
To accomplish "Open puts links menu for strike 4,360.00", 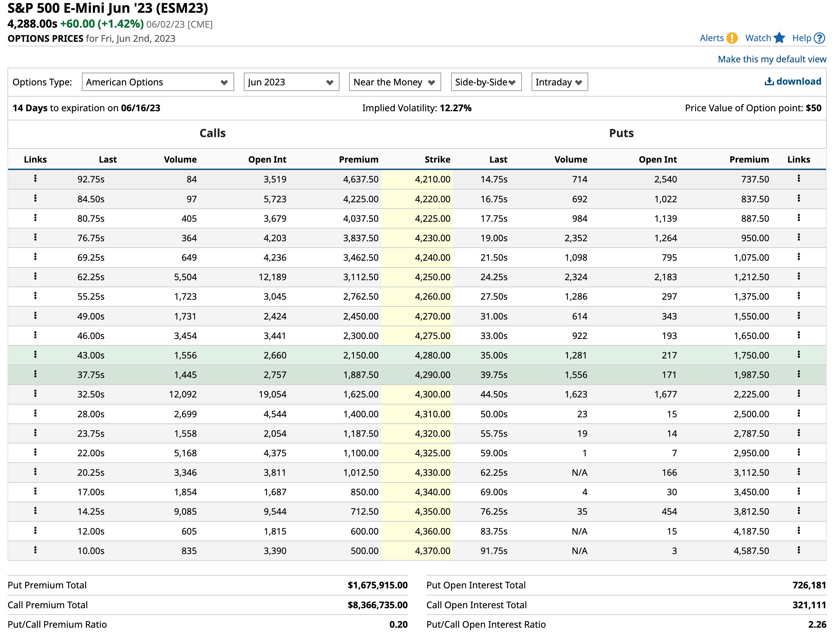I will [799, 530].
